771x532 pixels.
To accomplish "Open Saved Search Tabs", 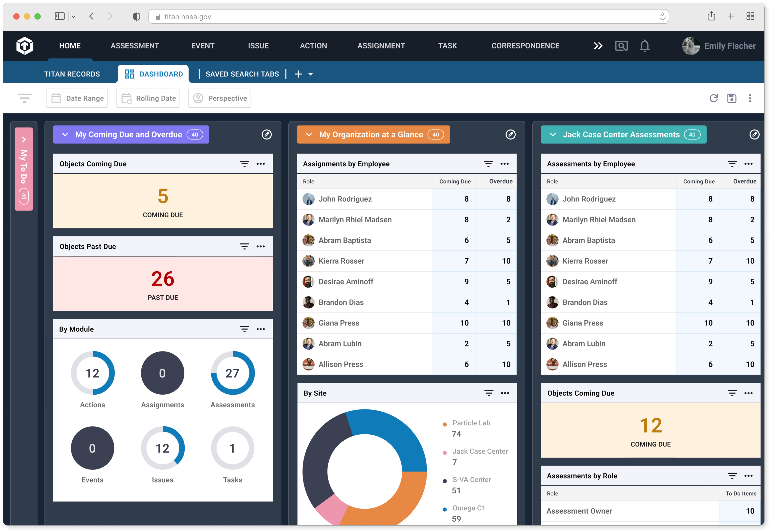I will tap(242, 74).
